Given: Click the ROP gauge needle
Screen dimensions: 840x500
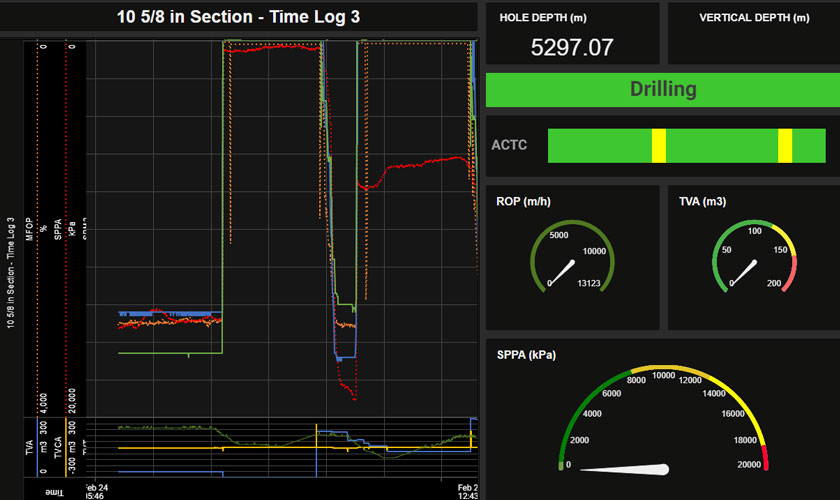Looking at the screenshot, I should [x=562, y=273].
